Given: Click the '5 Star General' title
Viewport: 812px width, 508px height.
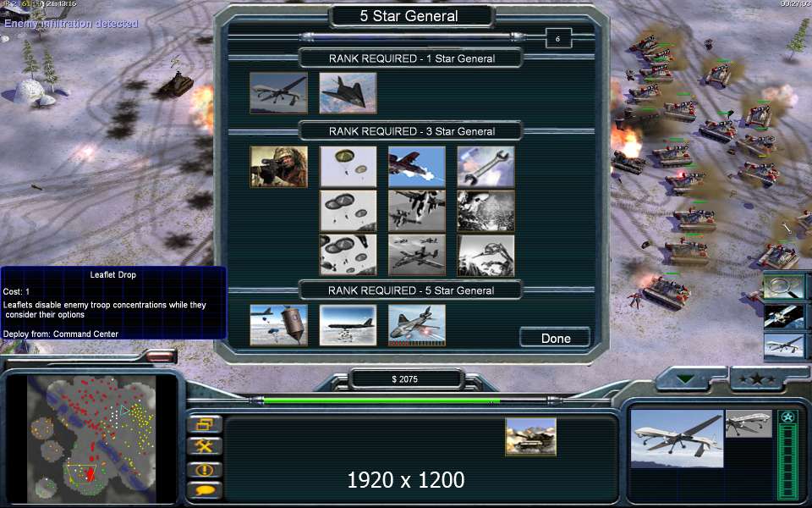Looking at the screenshot, I should pos(409,16).
